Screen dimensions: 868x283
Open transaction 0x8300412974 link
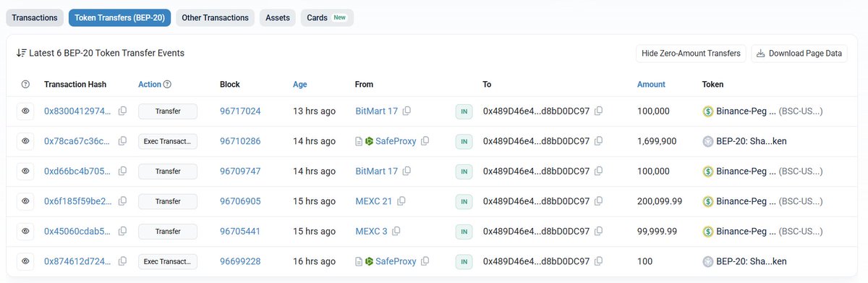coord(78,111)
